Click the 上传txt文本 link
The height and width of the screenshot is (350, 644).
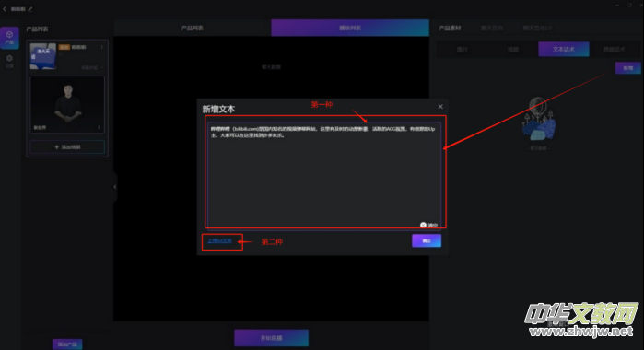(x=219, y=241)
